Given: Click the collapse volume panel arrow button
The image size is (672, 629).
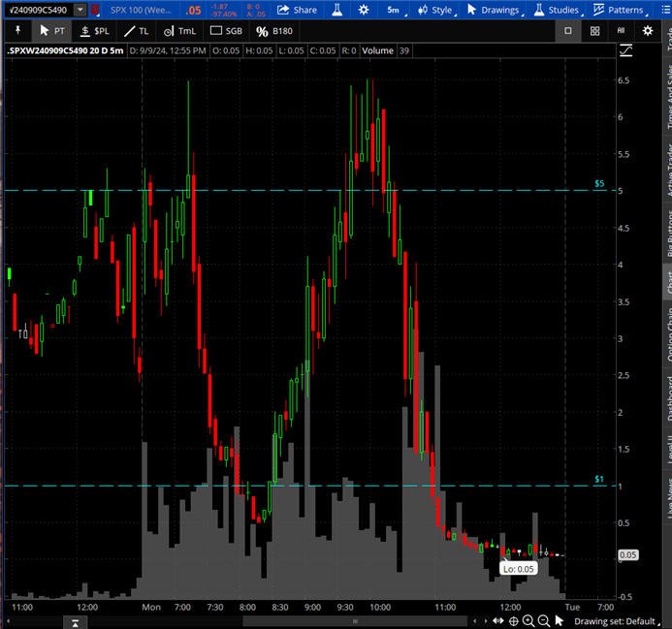Looking at the screenshot, I should (x=75, y=622).
